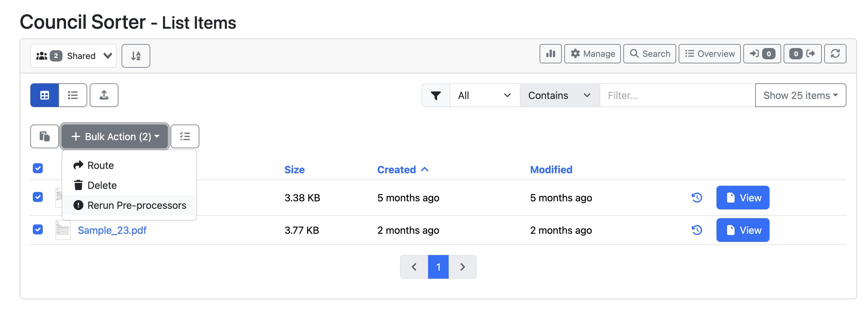Screen dimensions: 868x309
Task: Open history for the 3.38 KB item
Action: 696,198
